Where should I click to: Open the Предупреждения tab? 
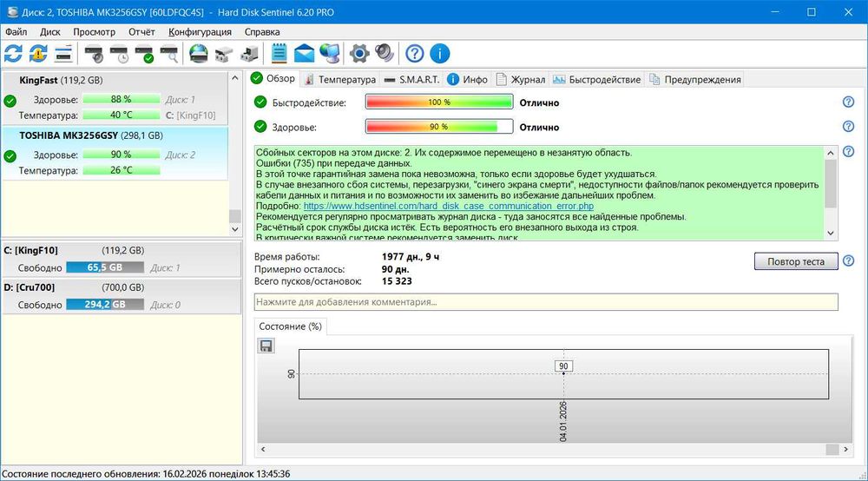click(x=695, y=80)
